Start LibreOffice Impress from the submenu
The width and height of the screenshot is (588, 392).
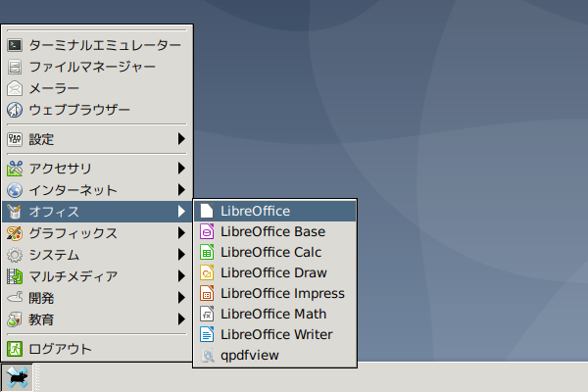pyautogui.click(x=274, y=293)
